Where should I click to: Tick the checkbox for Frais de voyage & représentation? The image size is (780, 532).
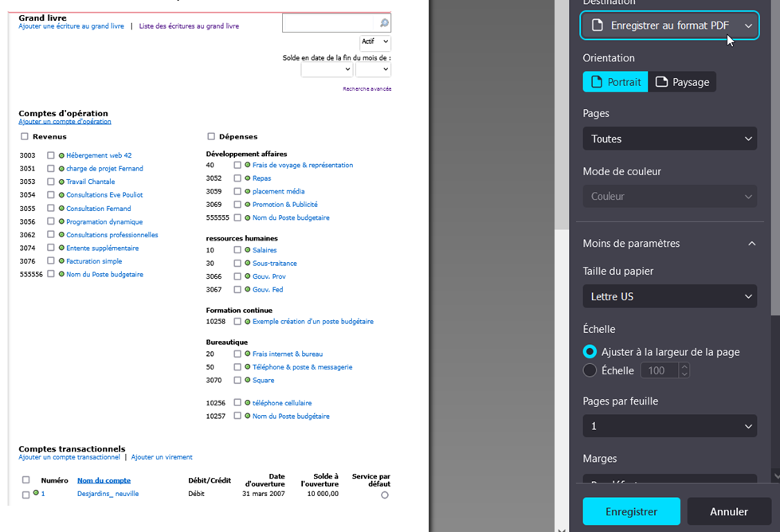(237, 166)
